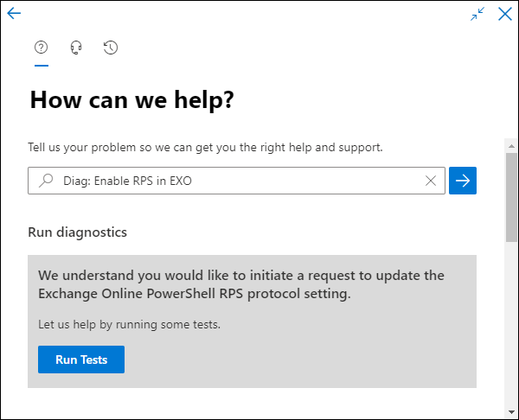Click the Run diagnostics heading
Image resolution: width=519 pixels, height=420 pixels.
click(x=78, y=232)
